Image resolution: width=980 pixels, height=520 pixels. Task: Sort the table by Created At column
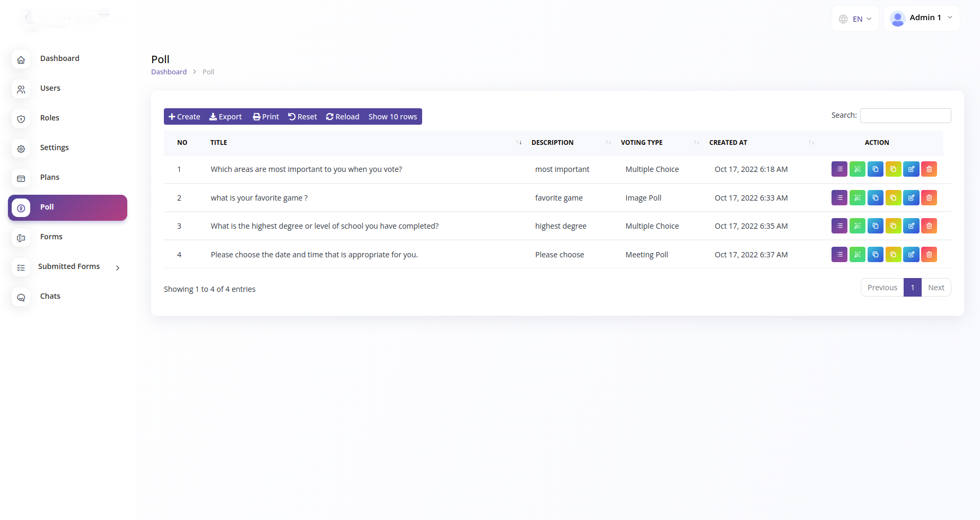811,143
